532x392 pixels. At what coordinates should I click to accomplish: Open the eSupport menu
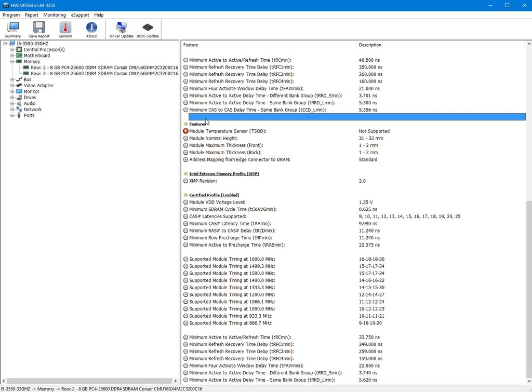tap(80, 15)
